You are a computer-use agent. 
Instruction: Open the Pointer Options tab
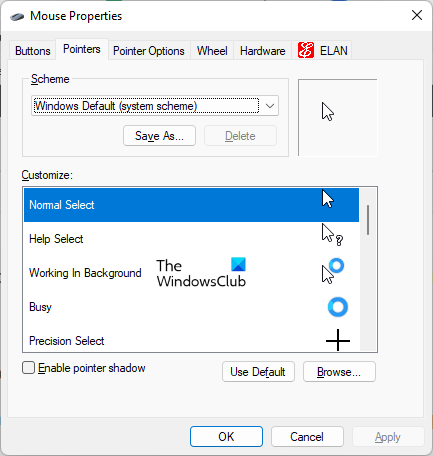[x=149, y=51]
